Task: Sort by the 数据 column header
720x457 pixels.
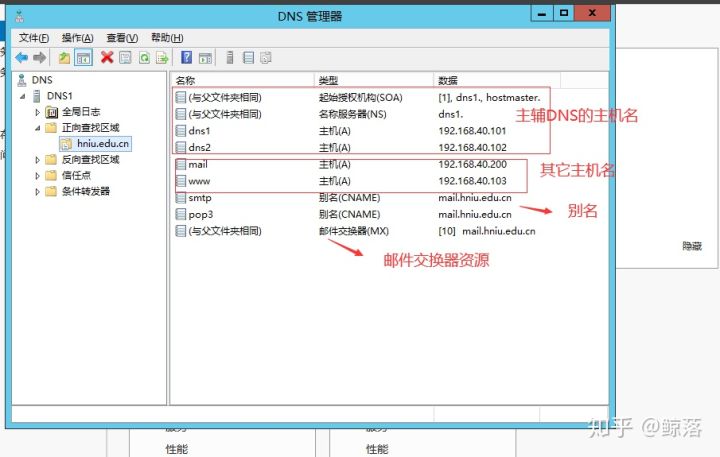Action: click(x=497, y=80)
